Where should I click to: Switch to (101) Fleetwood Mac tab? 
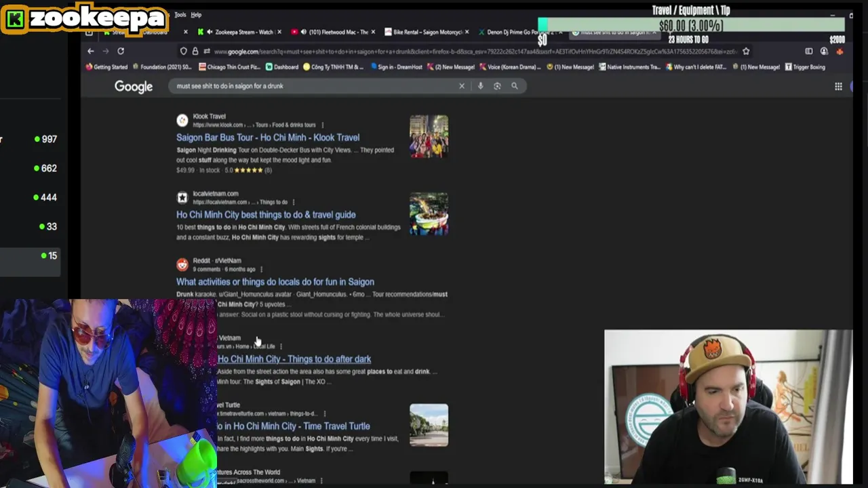334,32
